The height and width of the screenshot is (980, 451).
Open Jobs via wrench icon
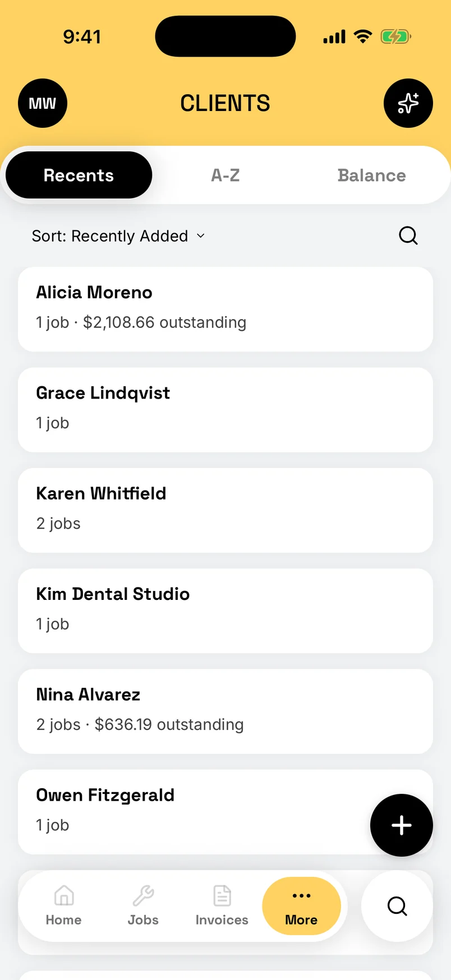point(143,906)
